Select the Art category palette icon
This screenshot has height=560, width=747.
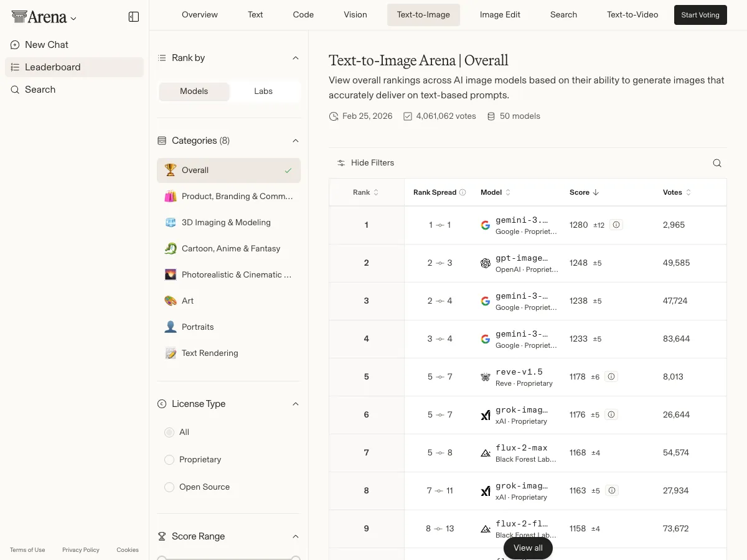tap(171, 301)
